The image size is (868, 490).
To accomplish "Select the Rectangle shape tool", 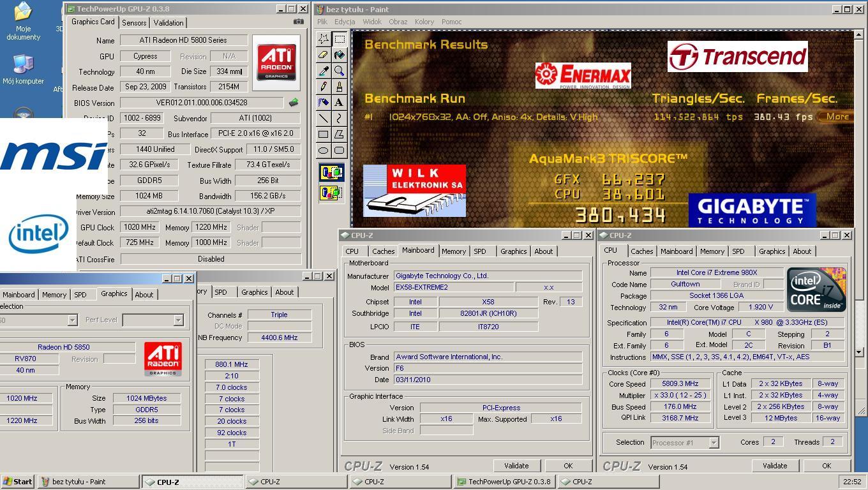I will (324, 134).
